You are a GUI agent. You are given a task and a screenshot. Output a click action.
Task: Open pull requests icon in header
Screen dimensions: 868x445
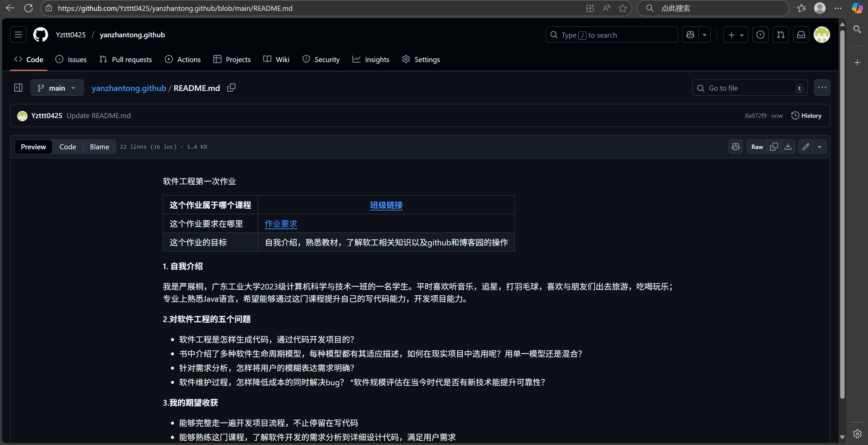click(781, 35)
